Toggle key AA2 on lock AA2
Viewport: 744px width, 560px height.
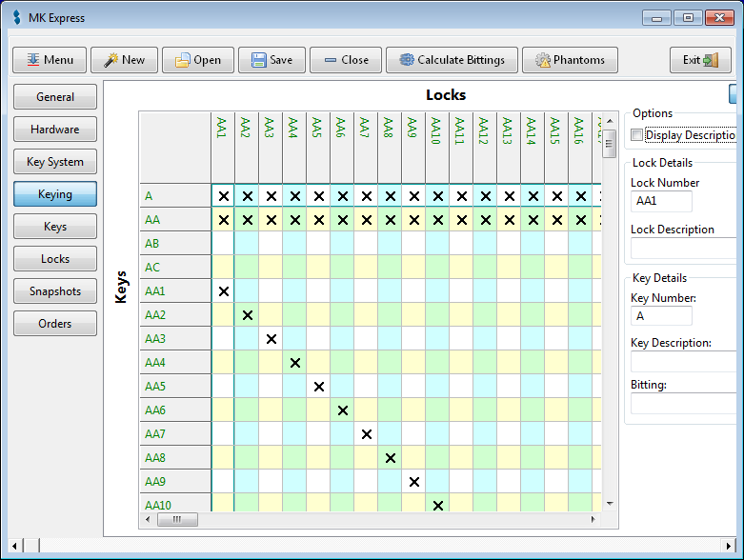248,315
